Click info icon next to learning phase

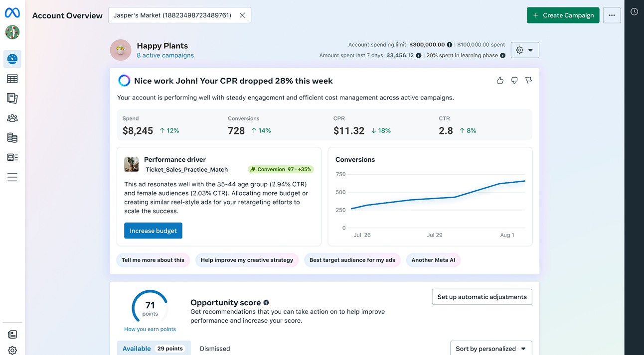(x=503, y=55)
